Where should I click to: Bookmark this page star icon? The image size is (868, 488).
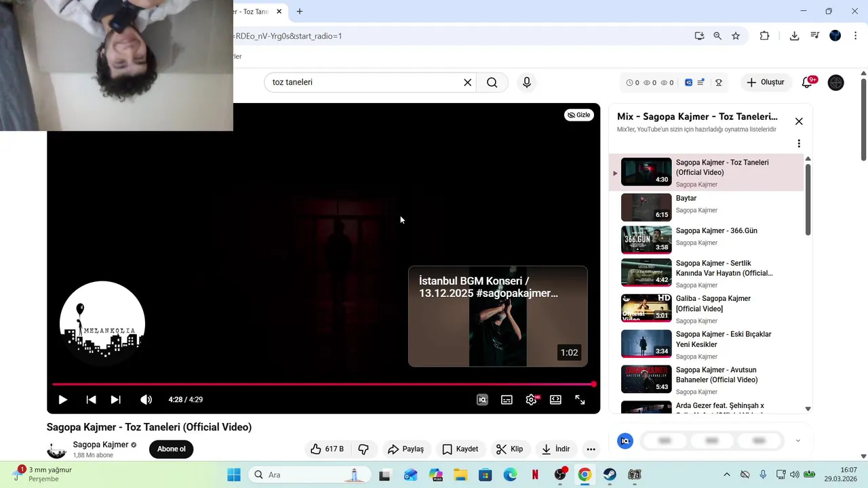coord(736,36)
